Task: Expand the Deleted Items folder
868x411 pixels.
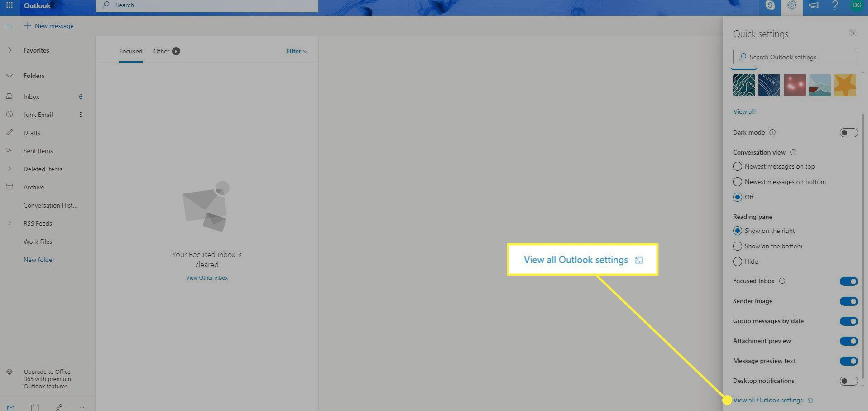Action: coord(10,169)
